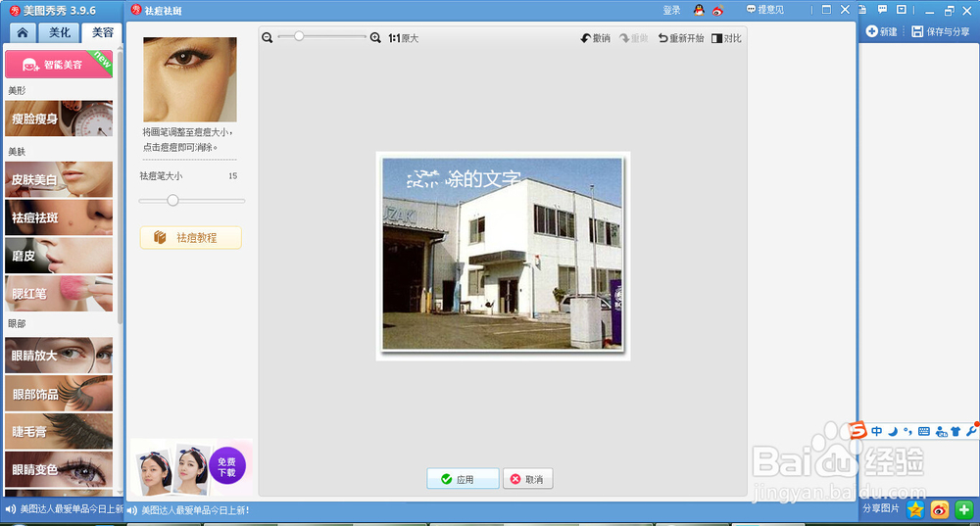Adjust the 祛痘笔大小 brush size slider
This screenshot has height=526, width=980.
pyautogui.click(x=172, y=200)
